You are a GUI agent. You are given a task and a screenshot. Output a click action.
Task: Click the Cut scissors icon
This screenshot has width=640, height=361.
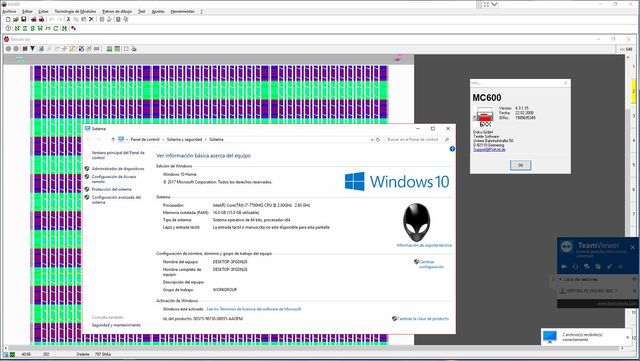click(69, 19)
